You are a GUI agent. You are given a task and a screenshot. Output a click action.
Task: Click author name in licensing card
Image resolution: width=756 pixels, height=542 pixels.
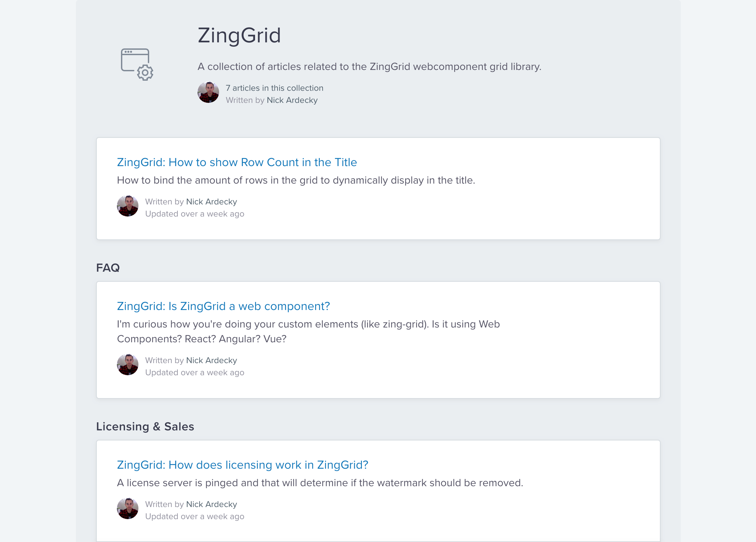point(211,504)
